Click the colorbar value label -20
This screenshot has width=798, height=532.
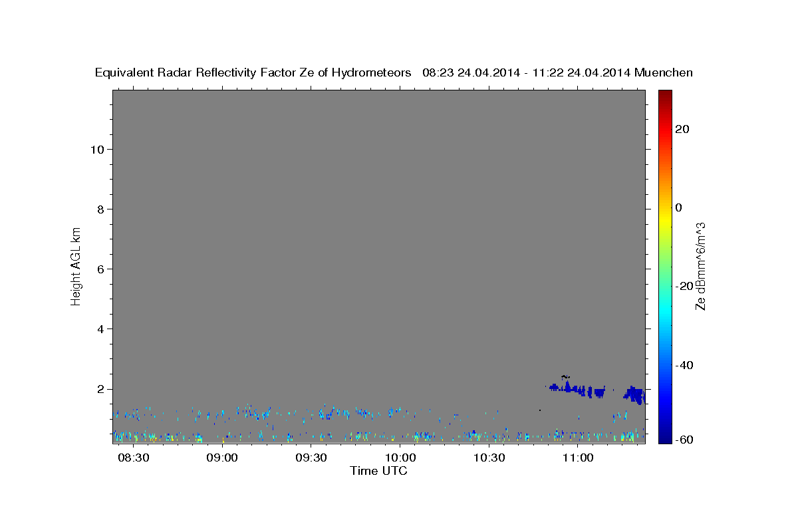684,286
